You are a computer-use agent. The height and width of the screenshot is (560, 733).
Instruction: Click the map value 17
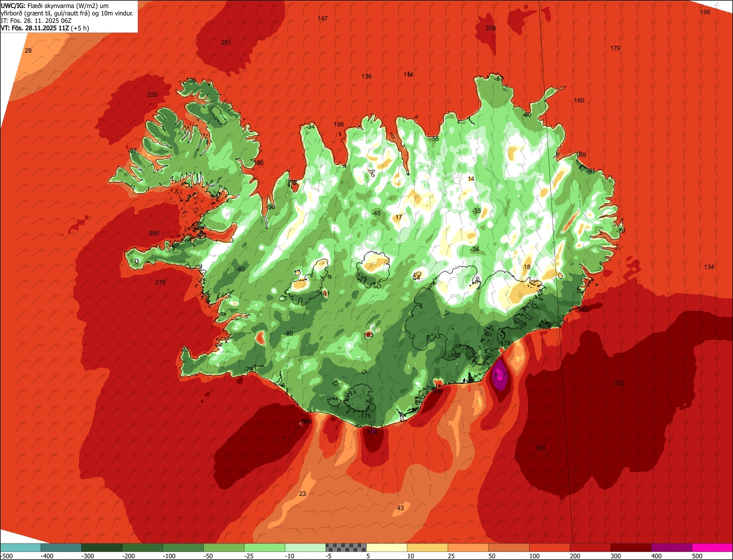coord(399,218)
